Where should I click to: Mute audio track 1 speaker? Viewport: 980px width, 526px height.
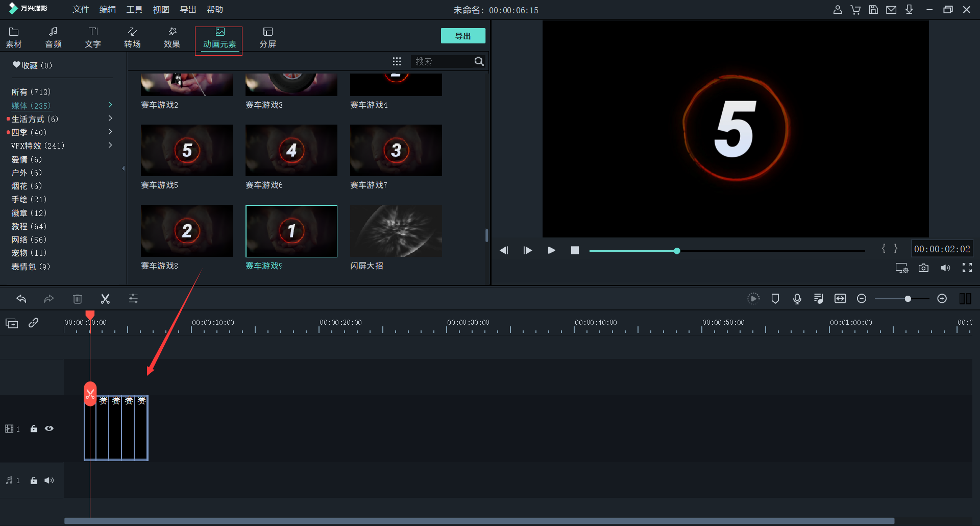(x=49, y=481)
